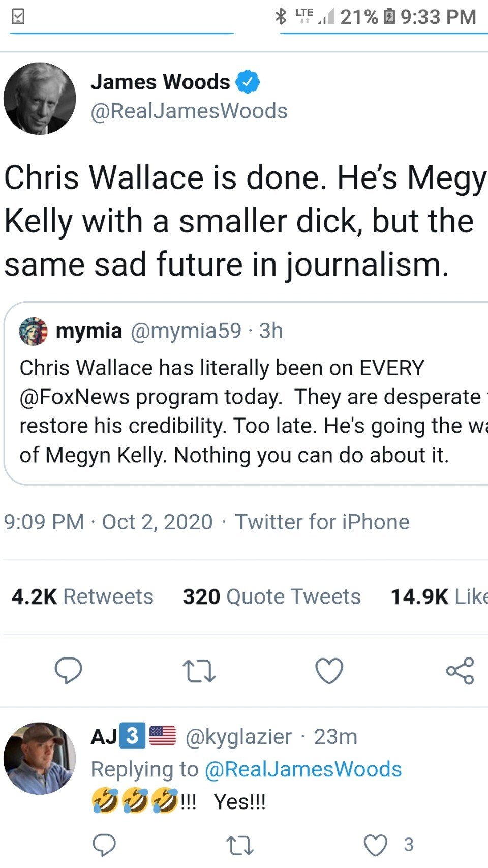View the 4.2K Retweets list
The image size is (488, 868).
click(x=82, y=596)
